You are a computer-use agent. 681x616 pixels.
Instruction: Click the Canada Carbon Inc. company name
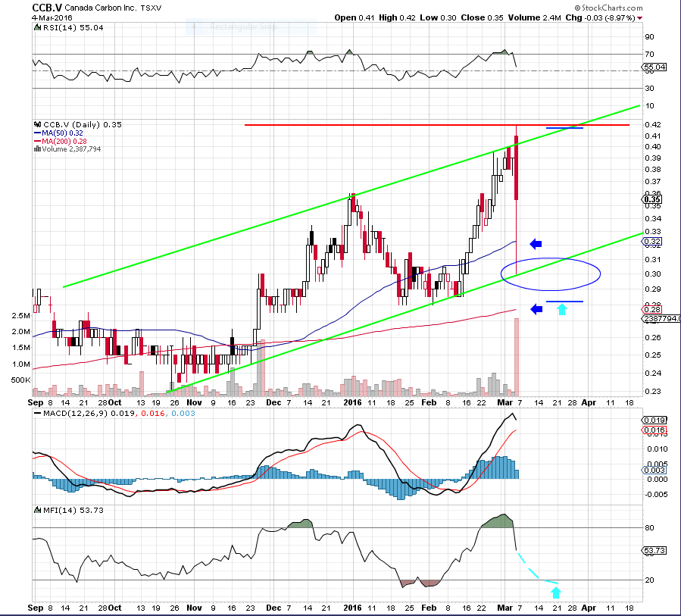coord(100,8)
